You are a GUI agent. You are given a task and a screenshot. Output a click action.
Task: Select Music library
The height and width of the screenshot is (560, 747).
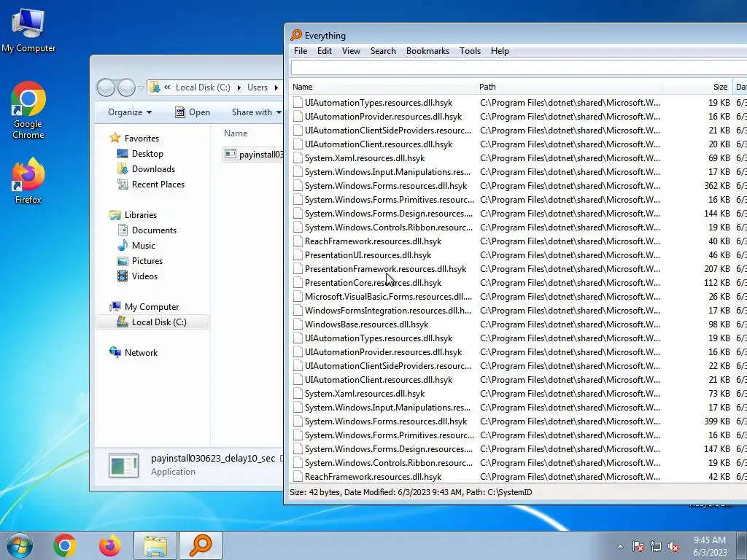pyautogui.click(x=136, y=245)
